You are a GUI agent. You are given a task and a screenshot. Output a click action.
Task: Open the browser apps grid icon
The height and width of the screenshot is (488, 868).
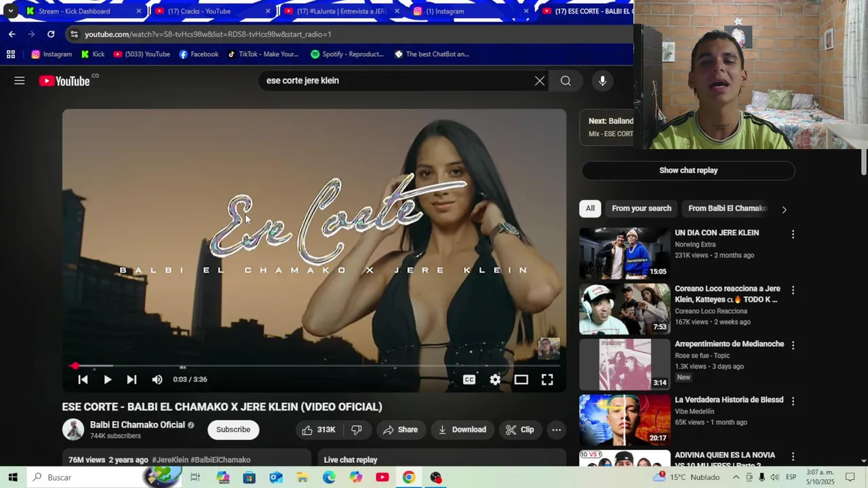pyautogui.click(x=11, y=54)
